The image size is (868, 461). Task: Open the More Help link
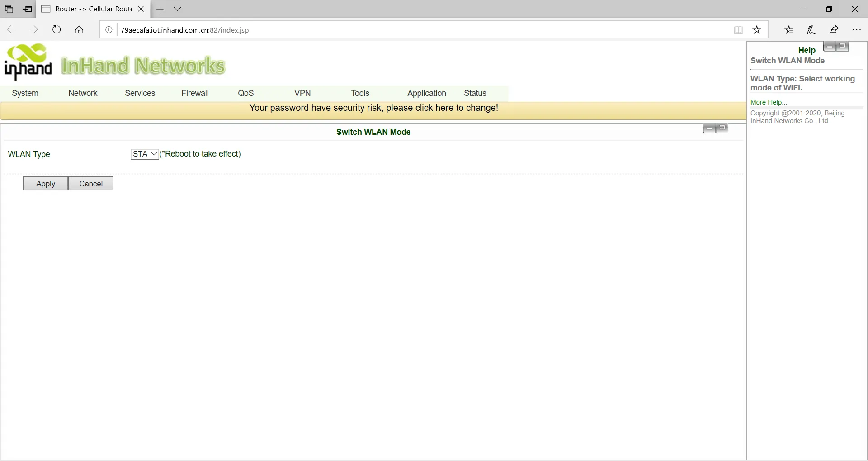point(769,102)
